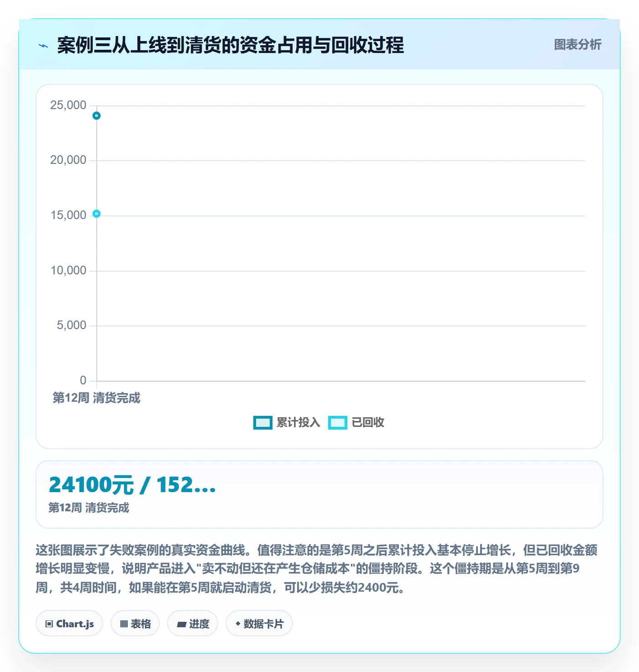Click the 进度 tag
The height and width of the screenshot is (672, 639).
[x=193, y=624]
